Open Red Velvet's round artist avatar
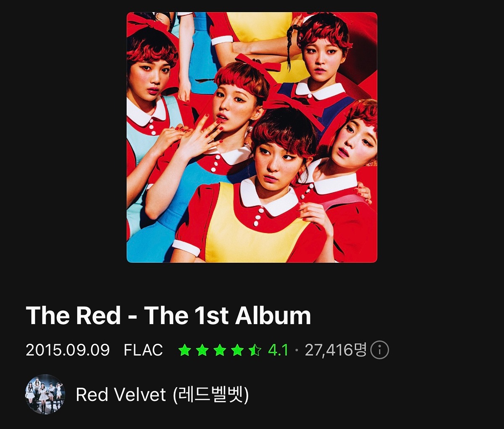504x429 pixels. point(45,394)
